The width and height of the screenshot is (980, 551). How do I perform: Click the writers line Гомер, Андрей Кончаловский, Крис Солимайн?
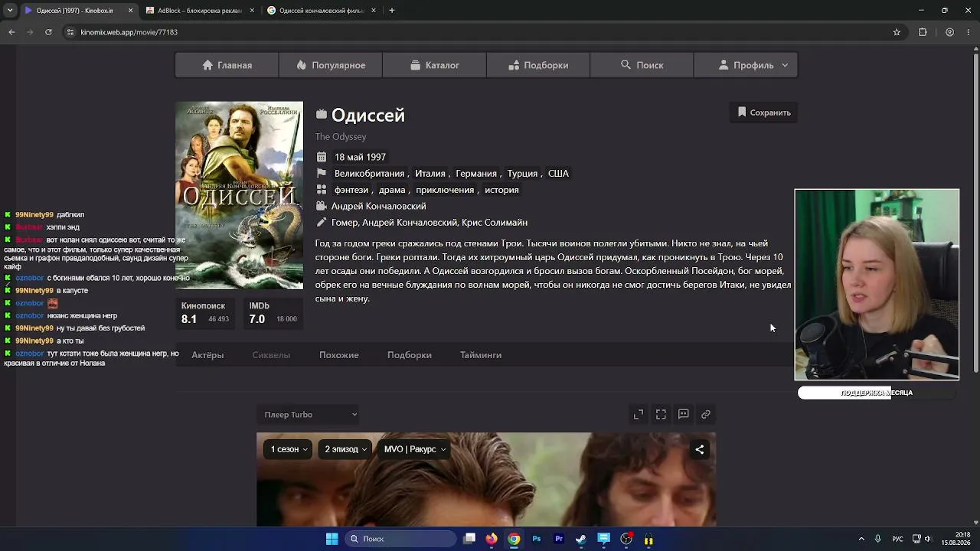[430, 223]
